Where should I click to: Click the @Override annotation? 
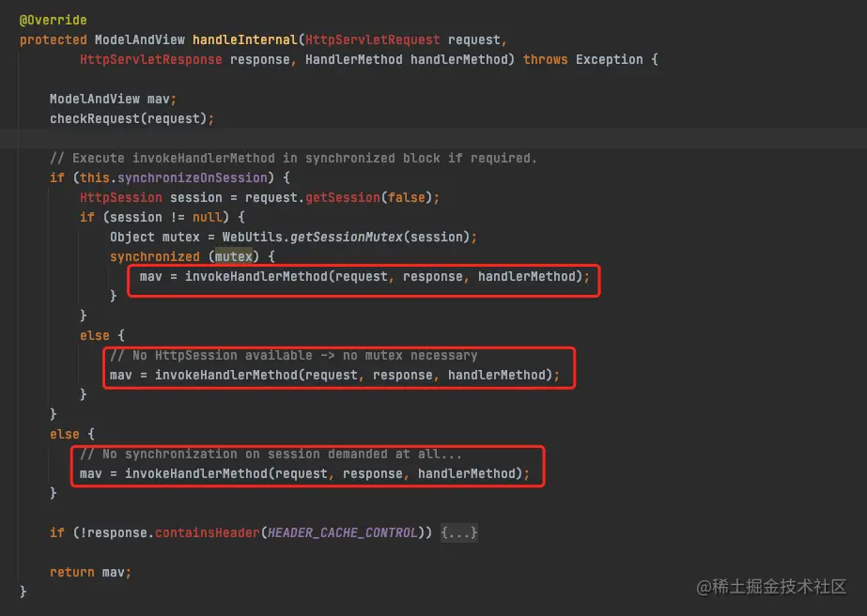click(53, 19)
